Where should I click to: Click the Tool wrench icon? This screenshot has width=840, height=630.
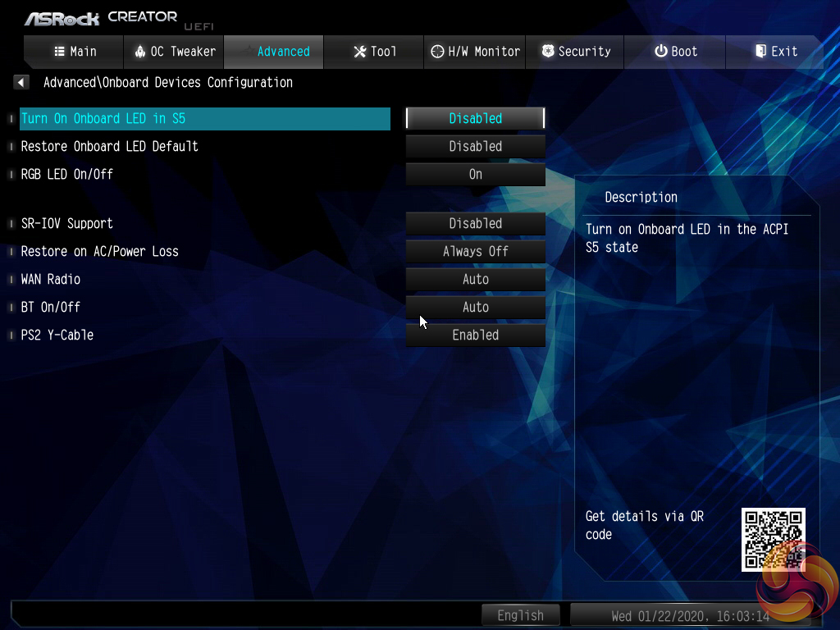[359, 52]
